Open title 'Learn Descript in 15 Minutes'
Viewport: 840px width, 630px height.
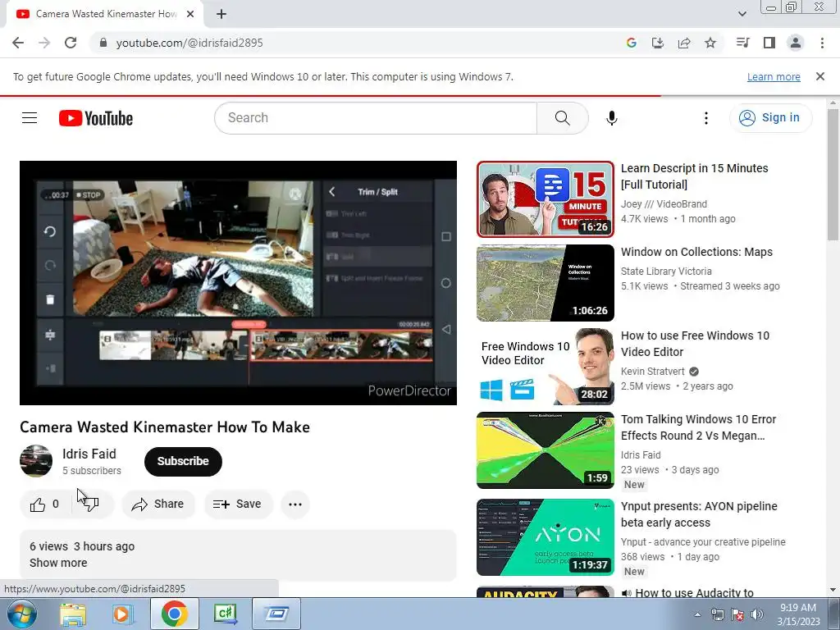tap(694, 176)
